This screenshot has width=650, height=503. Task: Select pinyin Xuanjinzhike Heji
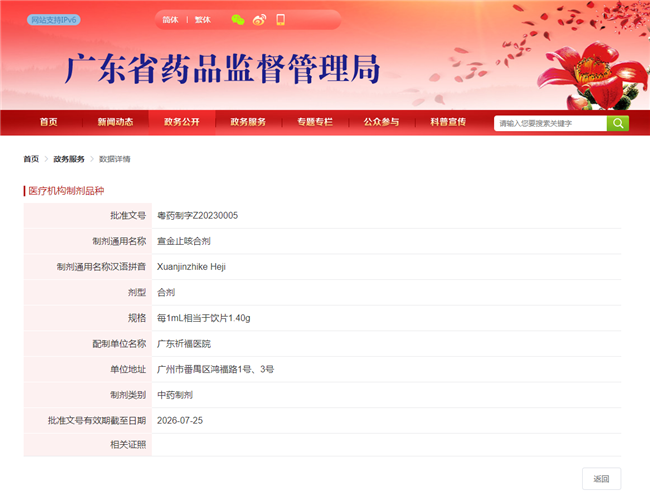click(191, 267)
